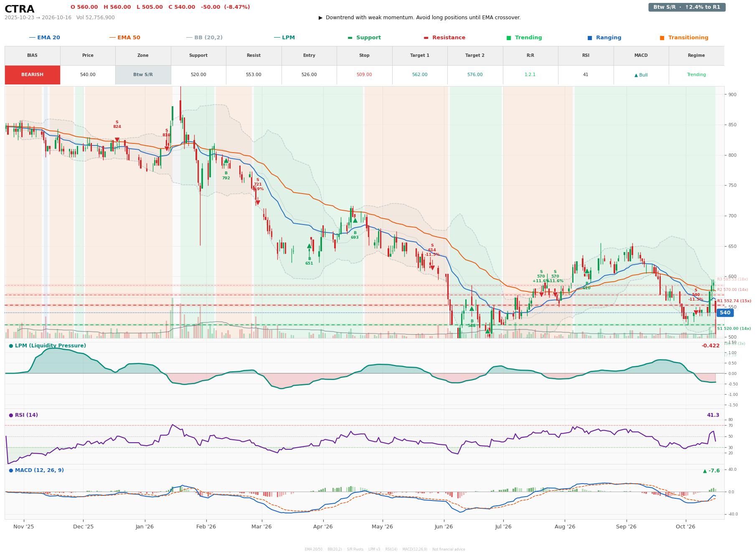Select the Regime column header
Screen dimensions: 756x556
pyautogui.click(x=696, y=56)
